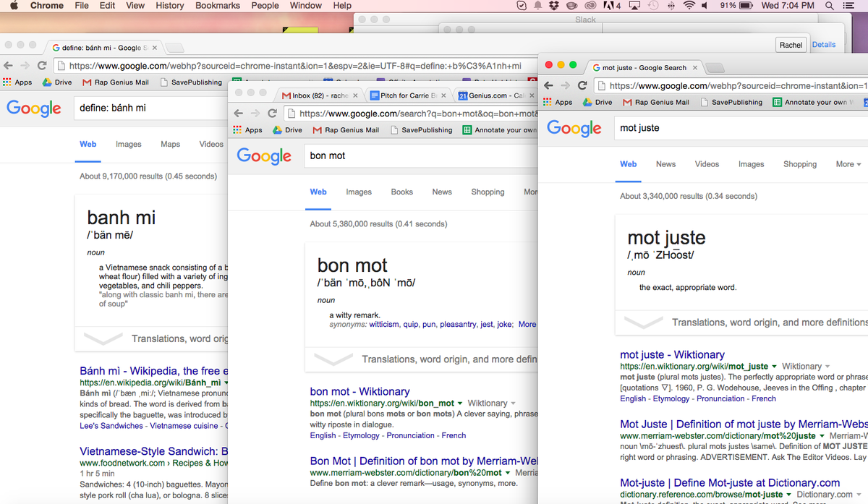Switch to Pitch for Carrie tab
The image size is (868, 504).
tap(408, 95)
